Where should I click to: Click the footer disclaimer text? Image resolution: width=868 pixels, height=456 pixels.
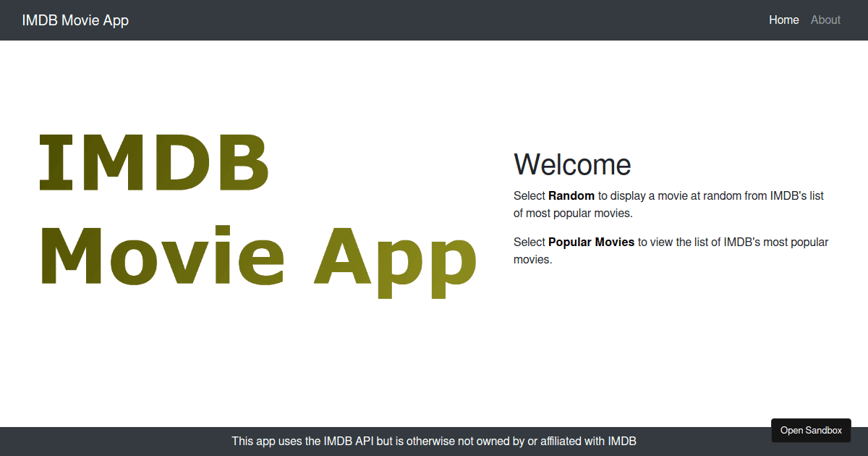(434, 441)
